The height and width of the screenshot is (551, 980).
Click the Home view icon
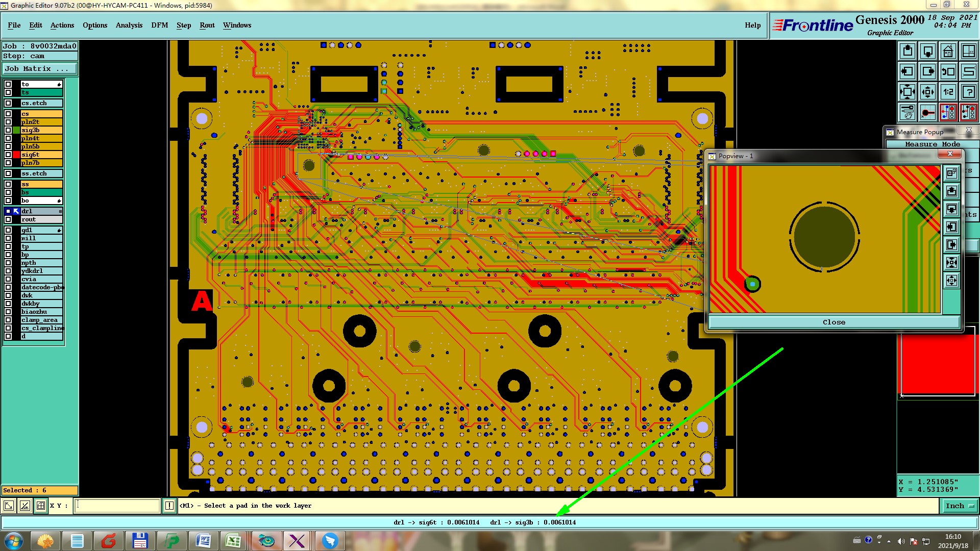[948, 51]
